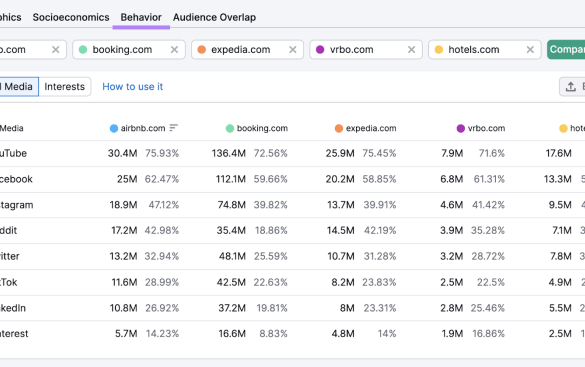Click the 18.86% booking Reddit share
This screenshot has width=585, height=367.
tap(271, 230)
